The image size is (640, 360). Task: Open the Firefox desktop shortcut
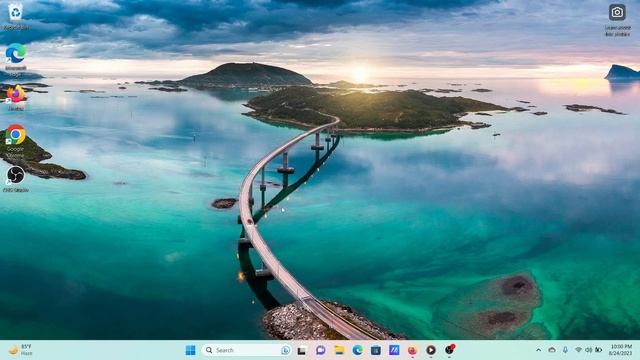click(x=16, y=94)
